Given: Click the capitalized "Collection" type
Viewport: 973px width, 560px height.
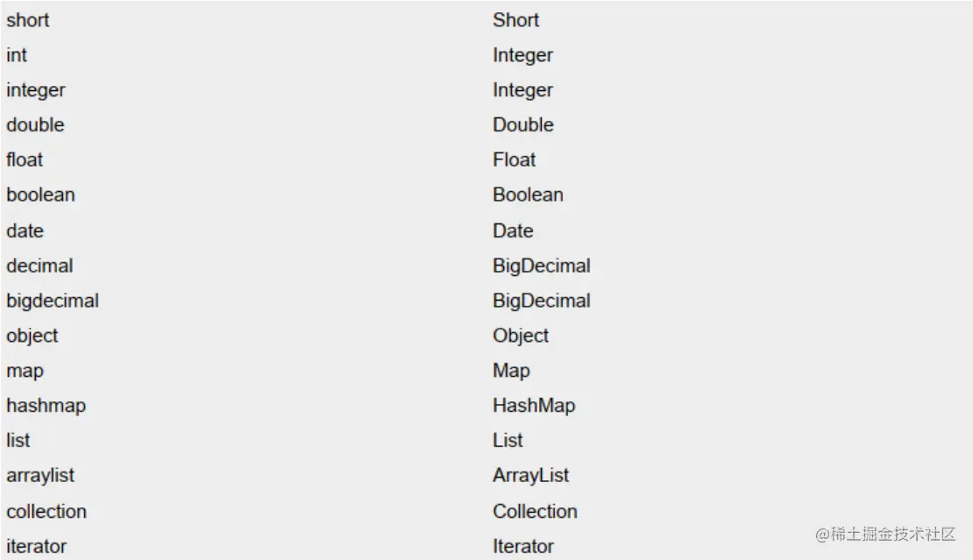Looking at the screenshot, I should [535, 512].
